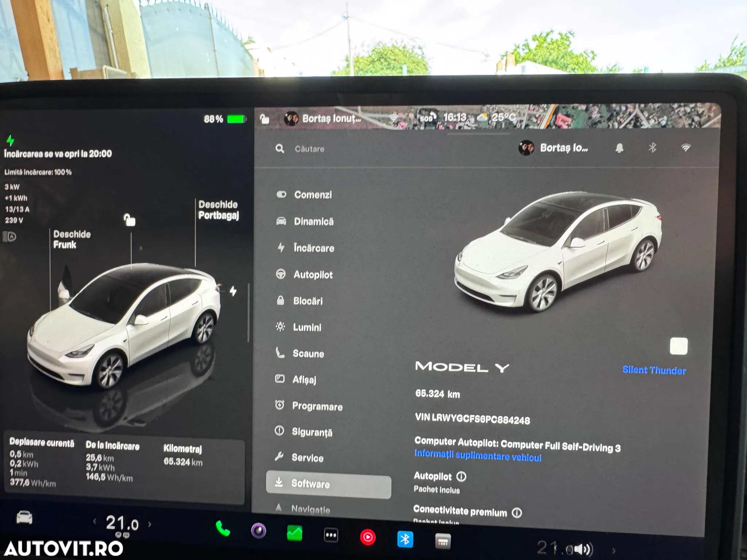Open the red media player app
The height and width of the screenshot is (560, 747).
click(368, 537)
